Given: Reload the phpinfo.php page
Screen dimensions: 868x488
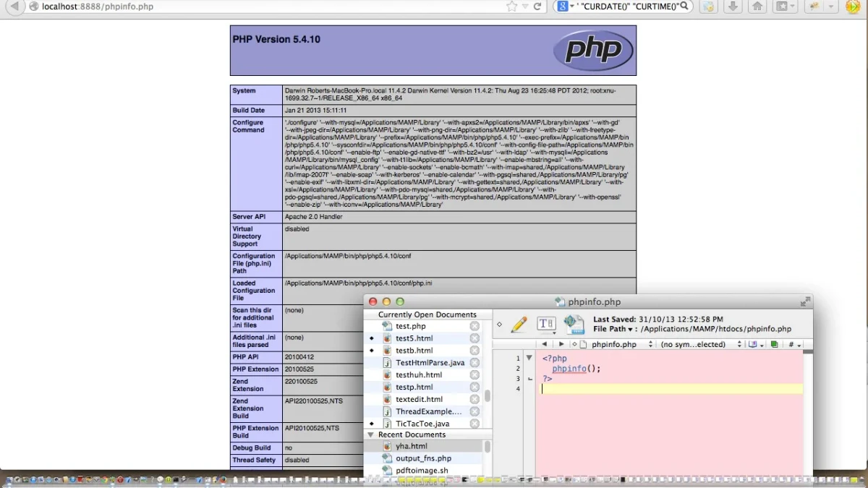Looking at the screenshot, I should tap(537, 7).
